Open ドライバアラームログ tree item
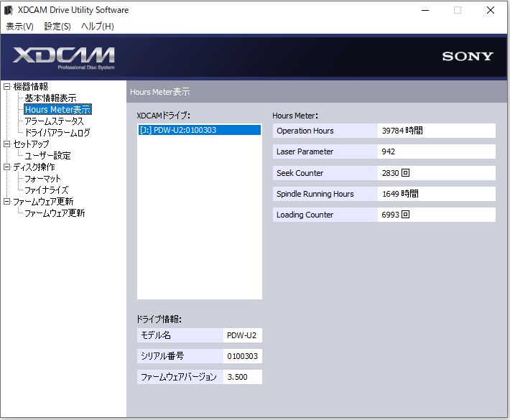Image resolution: width=510 pixels, height=420 pixels. (x=57, y=133)
